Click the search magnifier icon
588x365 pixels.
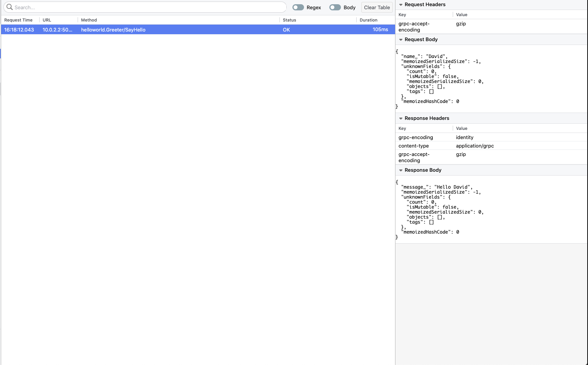(x=10, y=7)
